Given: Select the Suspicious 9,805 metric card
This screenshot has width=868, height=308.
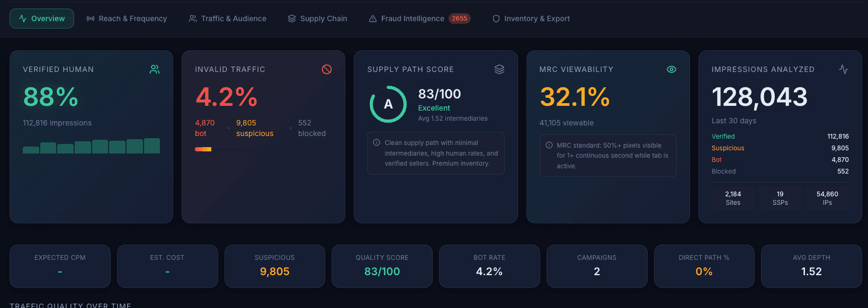Looking at the screenshot, I should click(275, 266).
